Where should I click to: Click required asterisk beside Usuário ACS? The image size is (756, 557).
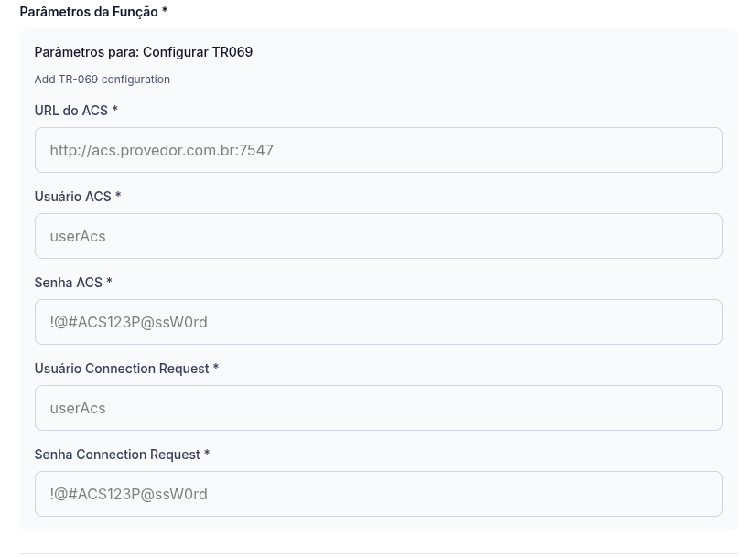pyautogui.click(x=118, y=196)
